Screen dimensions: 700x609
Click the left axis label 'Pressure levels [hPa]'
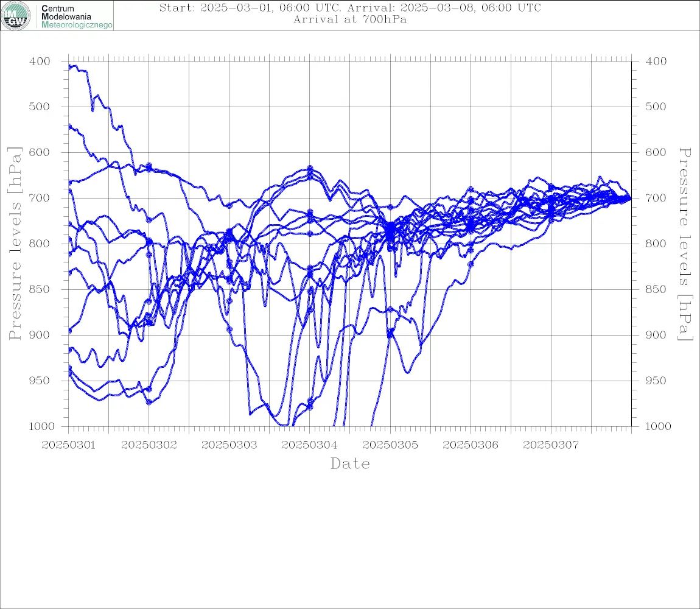(x=15, y=244)
